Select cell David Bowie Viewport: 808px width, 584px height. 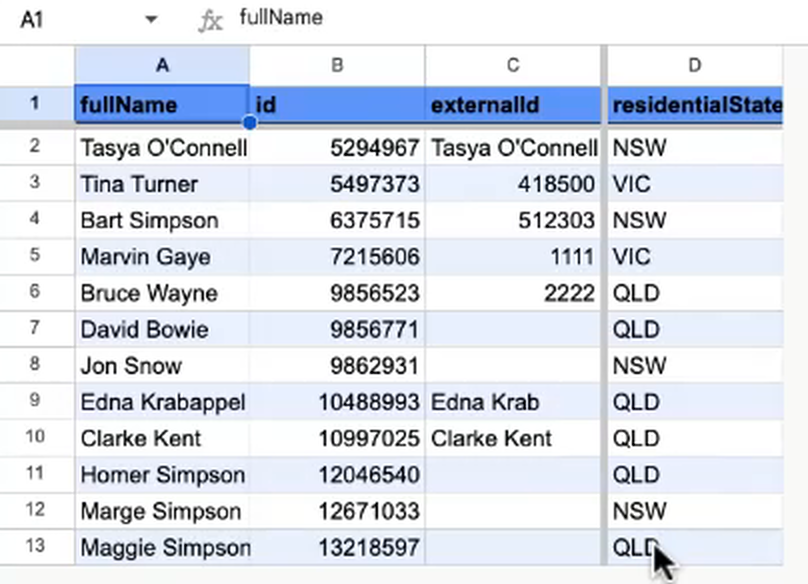point(162,329)
